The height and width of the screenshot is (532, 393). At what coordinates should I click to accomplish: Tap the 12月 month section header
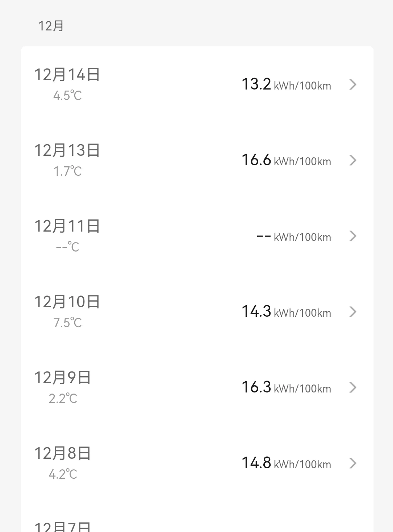(x=51, y=26)
